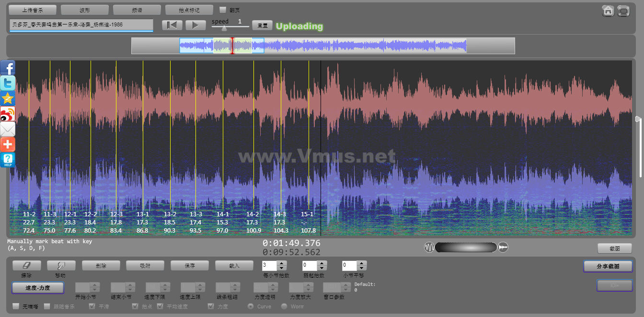Toggle 平滑 smoothing checkbox

[x=92, y=306]
